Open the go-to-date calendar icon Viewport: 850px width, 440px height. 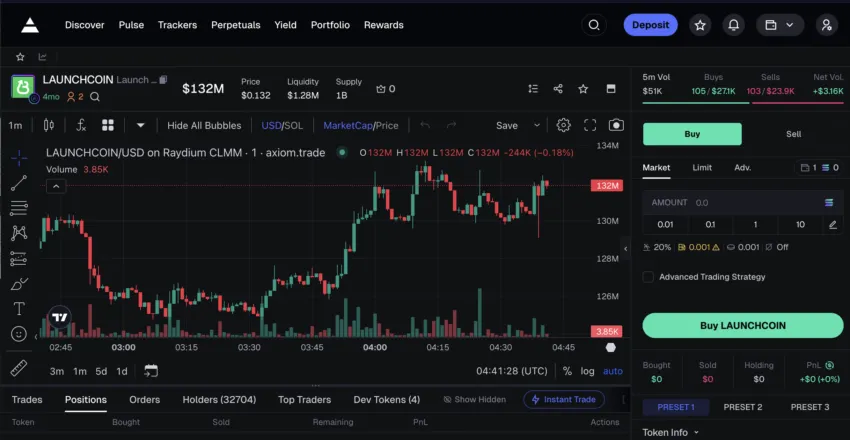[151, 371]
